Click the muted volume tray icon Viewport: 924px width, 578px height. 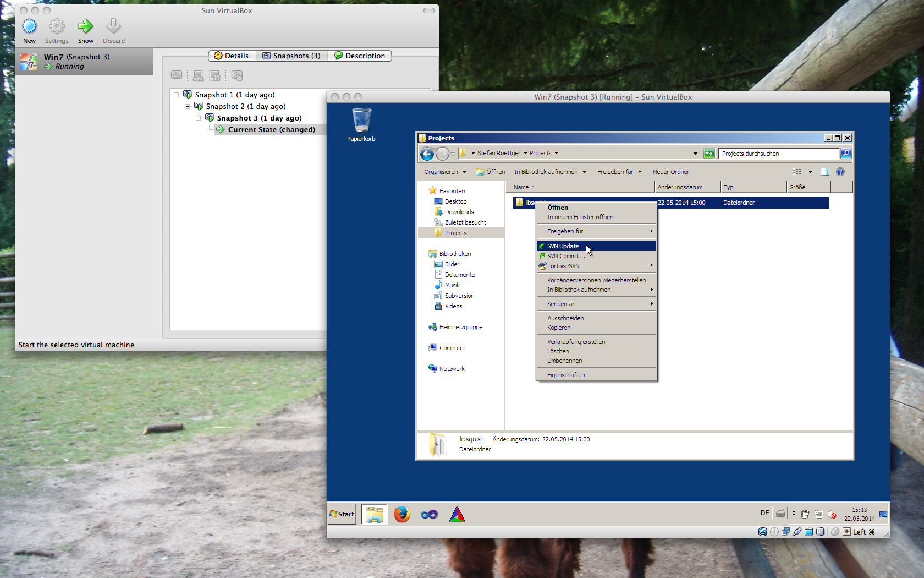pyautogui.click(x=832, y=514)
